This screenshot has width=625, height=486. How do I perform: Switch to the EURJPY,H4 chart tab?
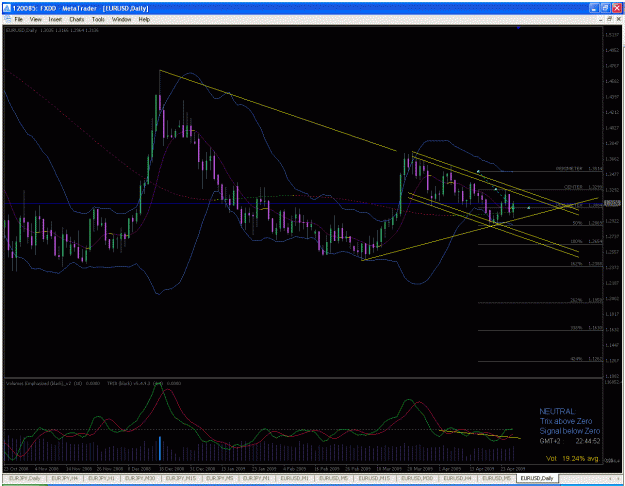coord(65,478)
